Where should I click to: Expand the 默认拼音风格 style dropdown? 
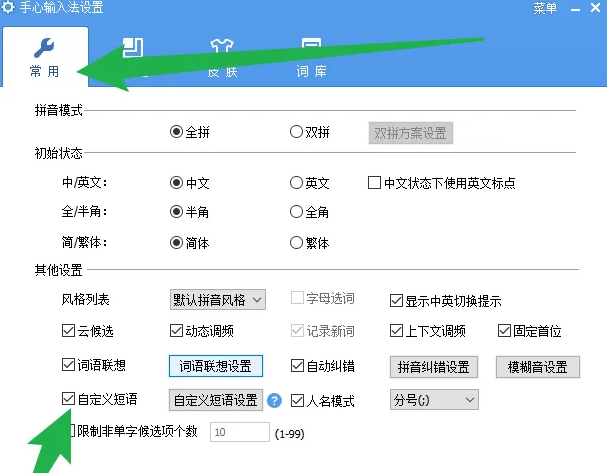click(217, 299)
